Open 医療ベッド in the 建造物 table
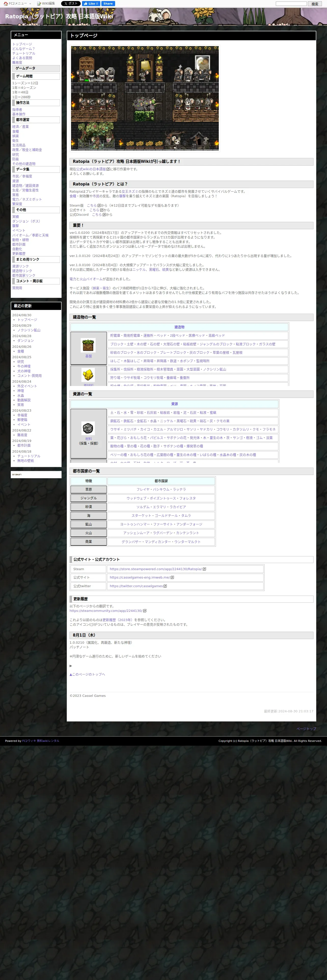 pos(197,336)
